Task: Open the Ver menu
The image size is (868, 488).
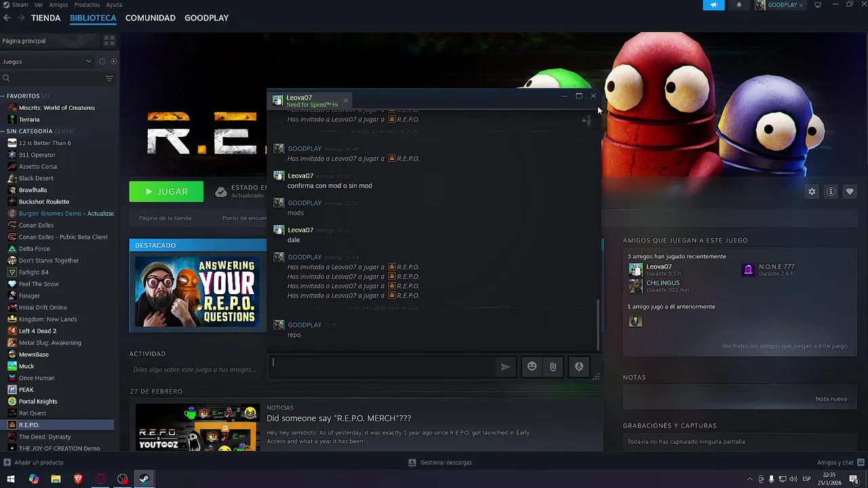Action: tap(39, 5)
